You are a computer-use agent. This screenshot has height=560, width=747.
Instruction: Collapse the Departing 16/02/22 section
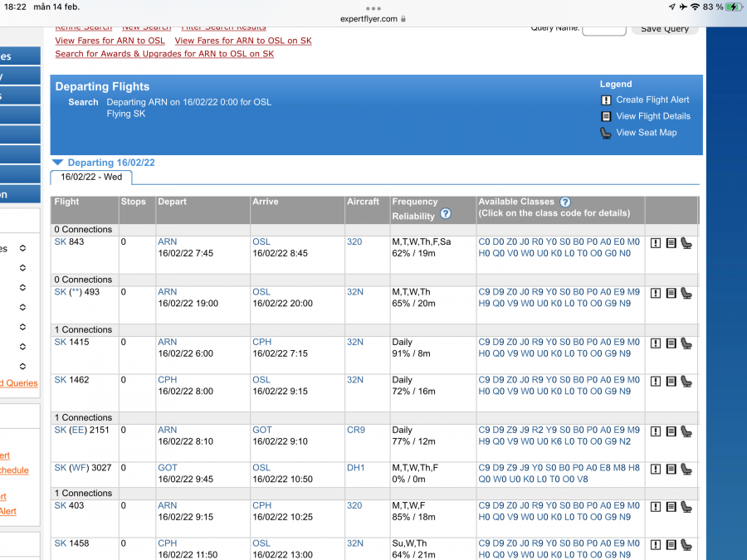coord(57,163)
